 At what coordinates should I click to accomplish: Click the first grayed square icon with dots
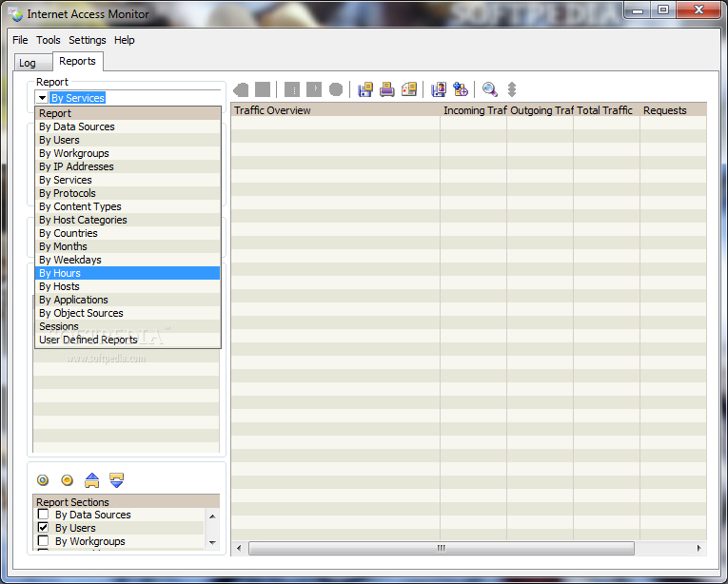pos(292,89)
